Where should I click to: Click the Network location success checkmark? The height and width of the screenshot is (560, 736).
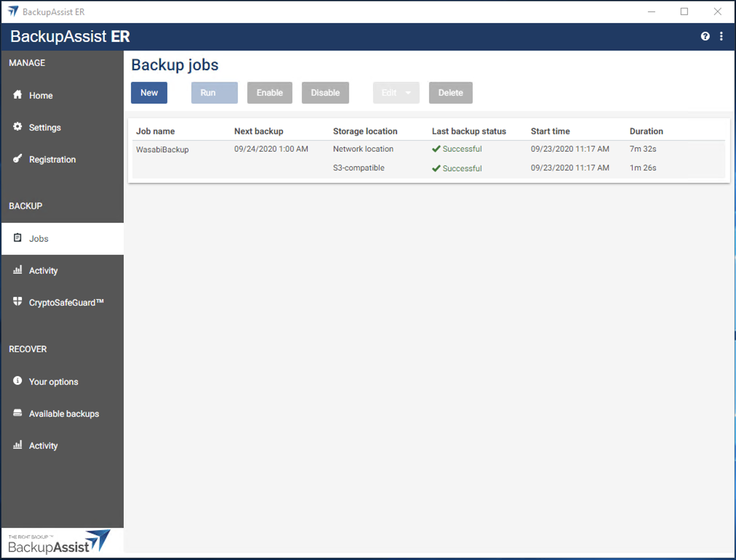(436, 149)
